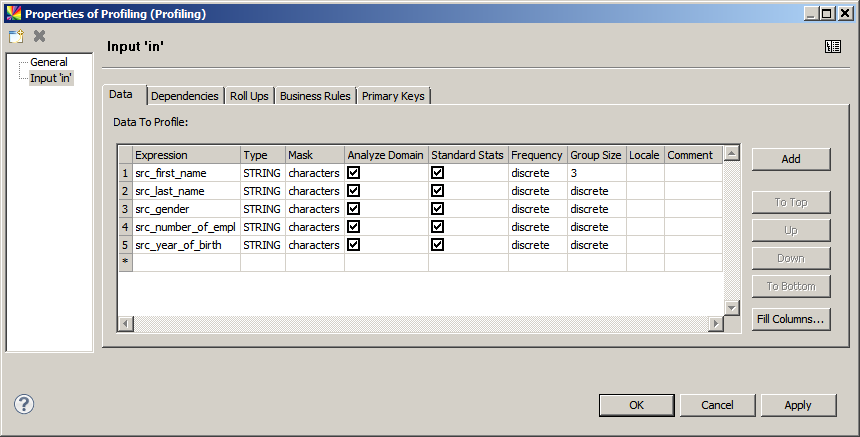Switch to the Dependencies tab
The image size is (860, 437).
[185, 96]
